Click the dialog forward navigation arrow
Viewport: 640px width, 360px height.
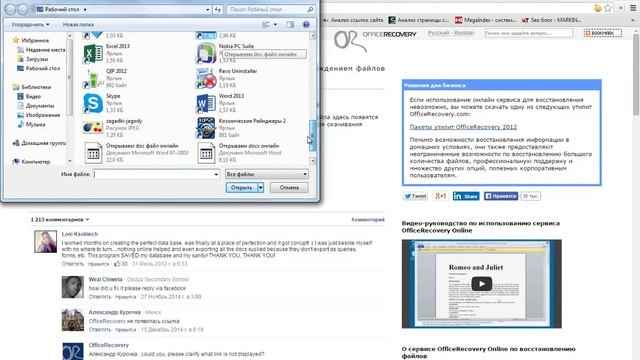point(23,9)
